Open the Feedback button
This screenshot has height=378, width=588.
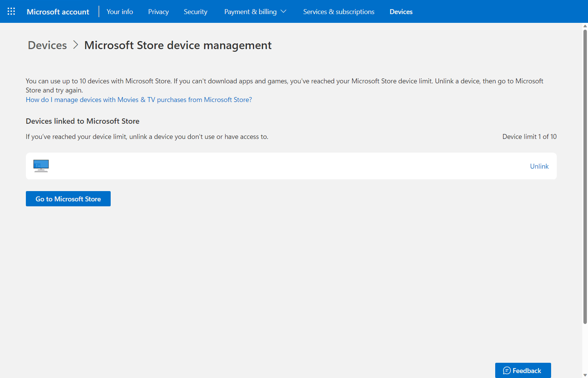click(x=523, y=370)
